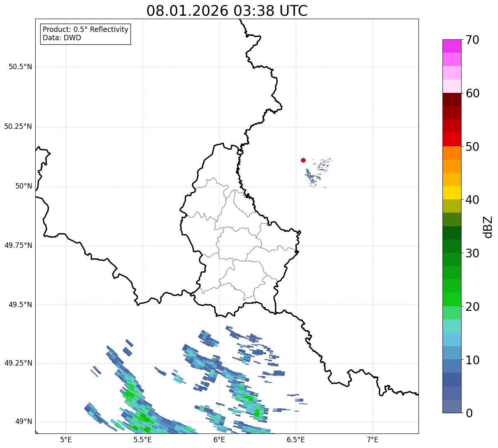Viewport: 498px width, 448px height.
Task: Click the colorbar tick label 30
Action: (472, 254)
